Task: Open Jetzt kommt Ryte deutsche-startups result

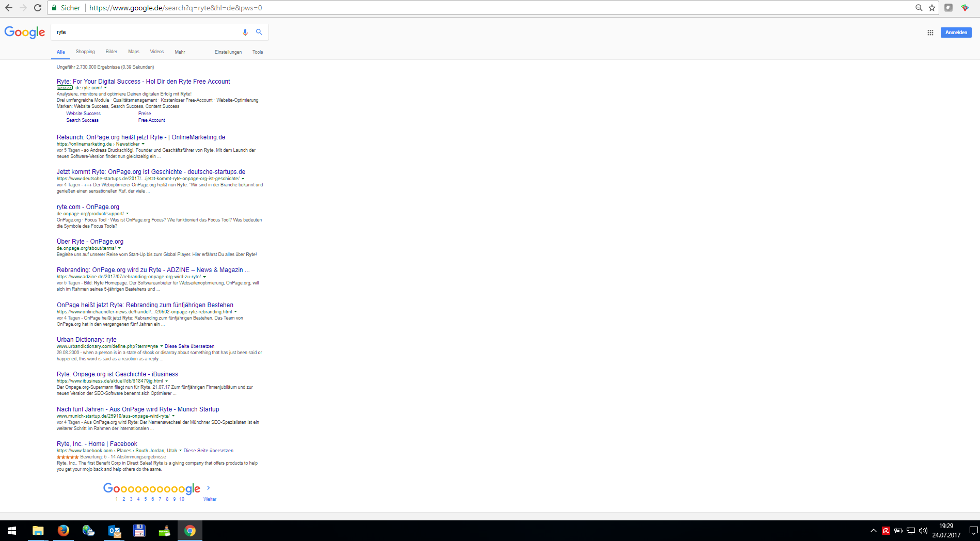Action: (x=151, y=172)
